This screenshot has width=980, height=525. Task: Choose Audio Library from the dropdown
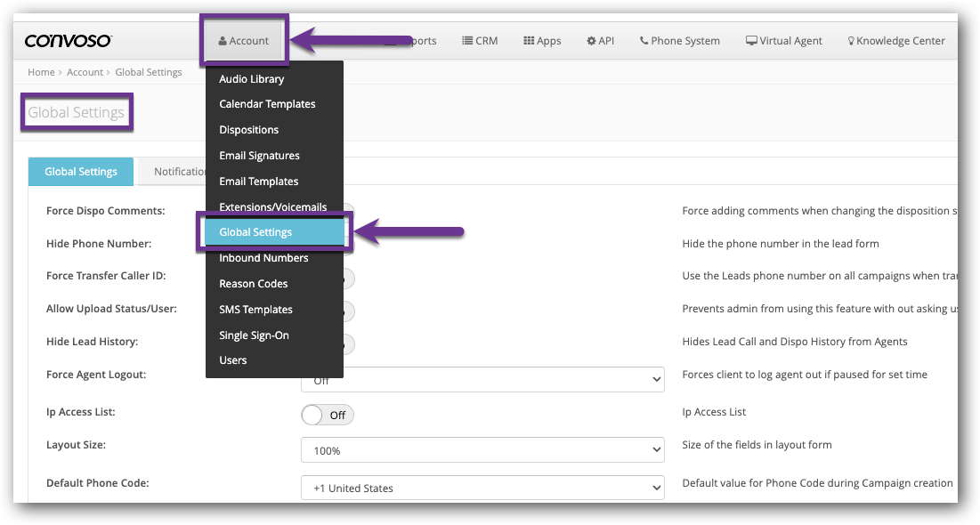pyautogui.click(x=252, y=79)
